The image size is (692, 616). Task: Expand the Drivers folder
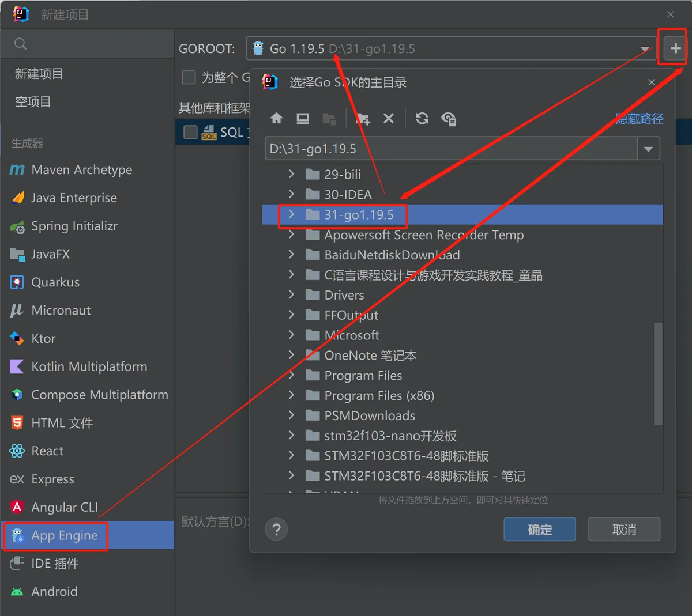291,294
